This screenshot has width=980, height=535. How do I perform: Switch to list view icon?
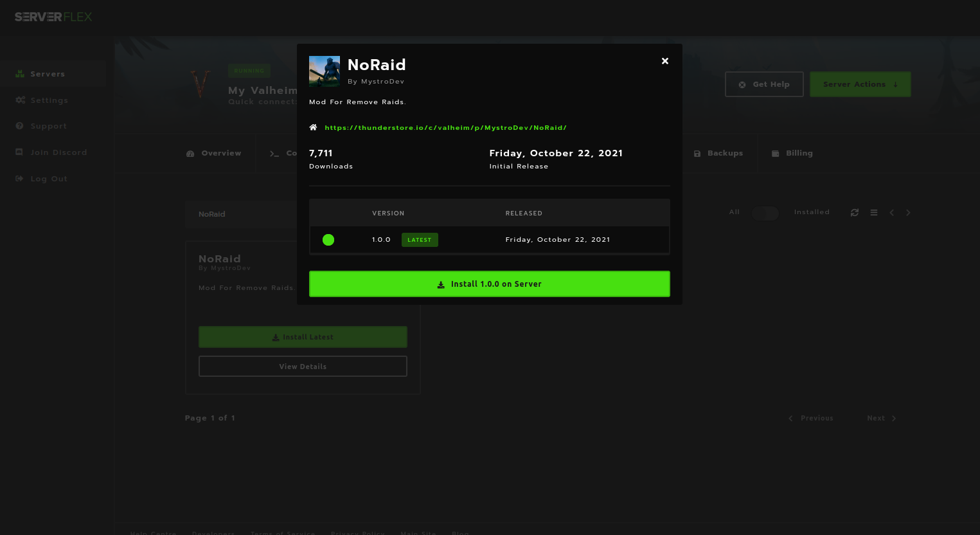(x=874, y=212)
